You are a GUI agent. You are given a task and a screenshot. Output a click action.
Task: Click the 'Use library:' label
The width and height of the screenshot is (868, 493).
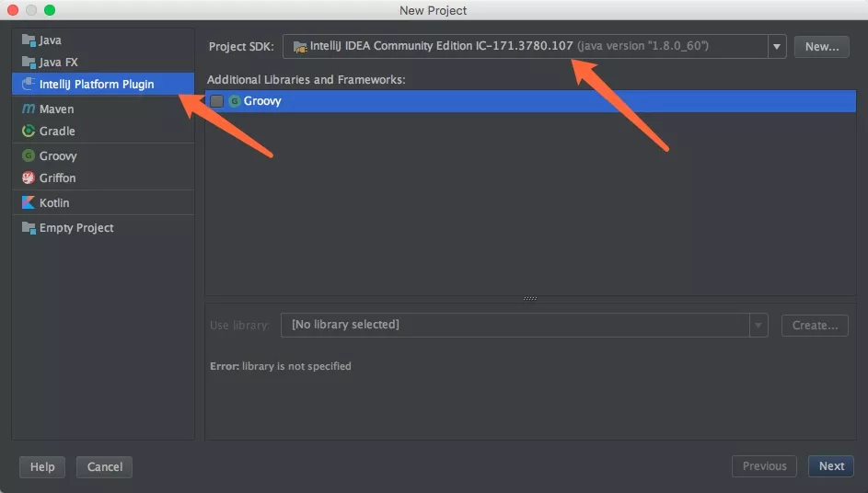tap(239, 326)
